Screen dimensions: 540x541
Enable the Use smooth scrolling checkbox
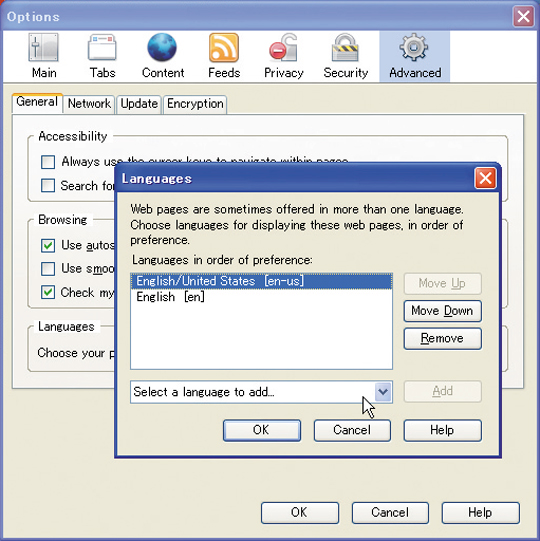tap(48, 269)
